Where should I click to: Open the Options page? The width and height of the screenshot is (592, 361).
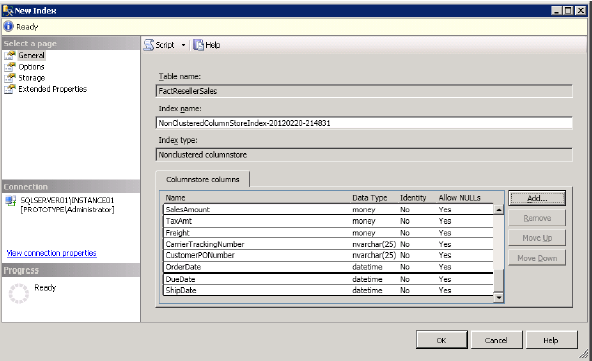tap(31, 67)
